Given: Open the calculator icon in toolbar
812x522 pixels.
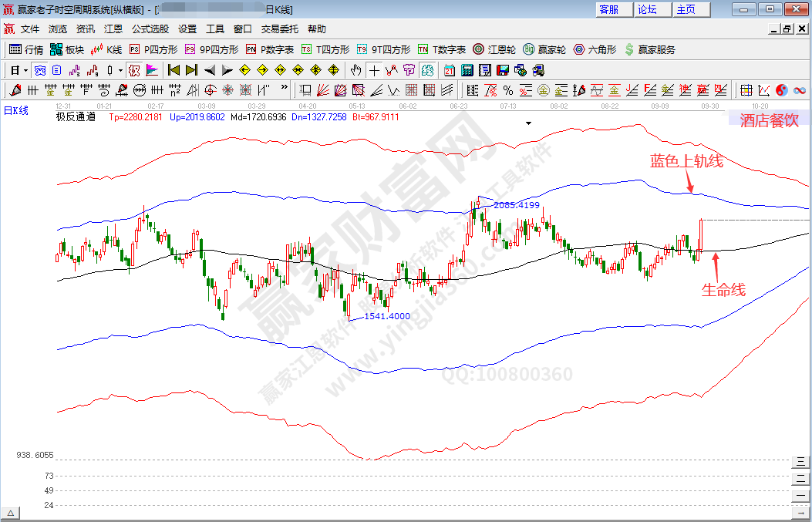Looking at the screenshot, I should click(x=467, y=69).
